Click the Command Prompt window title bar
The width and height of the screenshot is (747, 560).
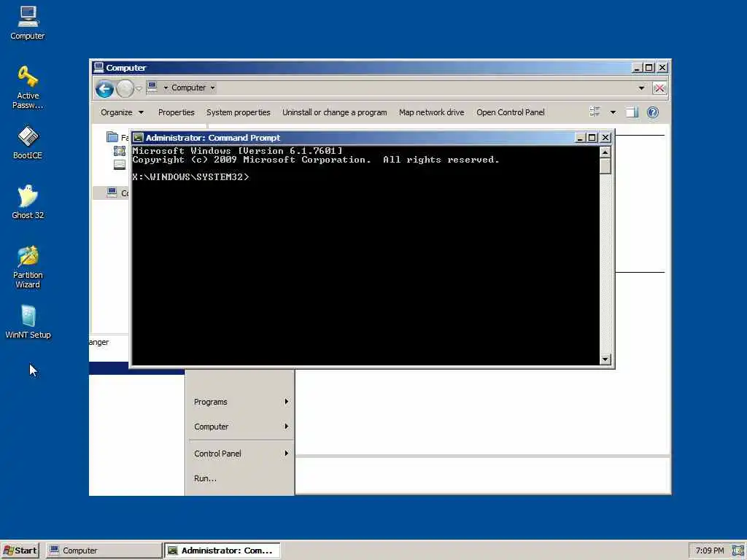355,138
